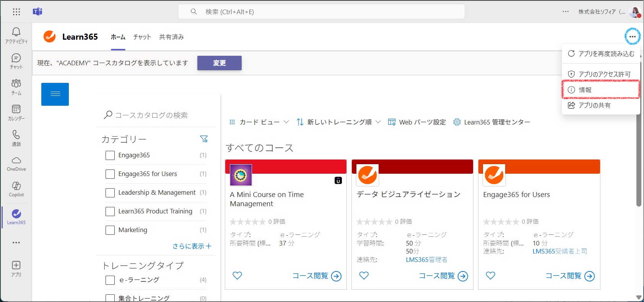Open A Mini Course on Time Management title
The image size is (644, 302).
point(267,199)
